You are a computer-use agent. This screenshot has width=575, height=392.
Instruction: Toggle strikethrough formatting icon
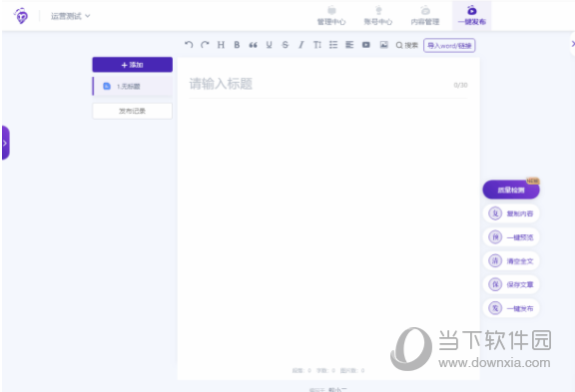tap(285, 45)
